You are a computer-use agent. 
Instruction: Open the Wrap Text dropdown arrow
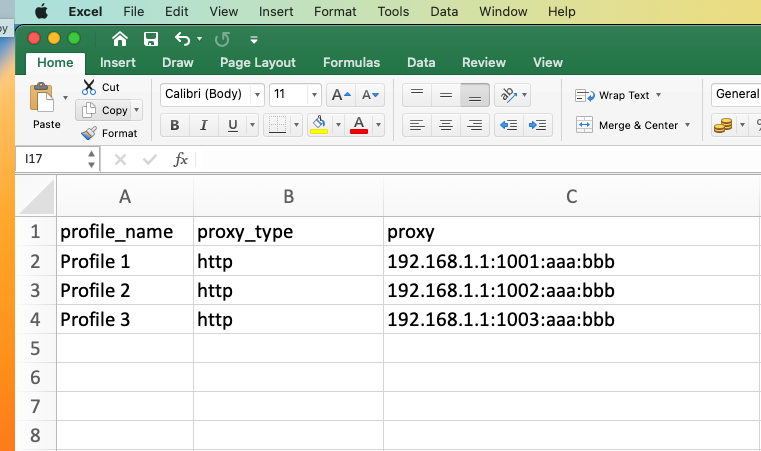659,95
